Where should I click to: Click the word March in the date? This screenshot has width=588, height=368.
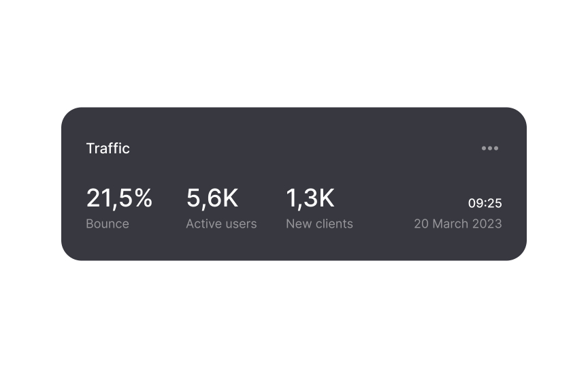point(451,224)
